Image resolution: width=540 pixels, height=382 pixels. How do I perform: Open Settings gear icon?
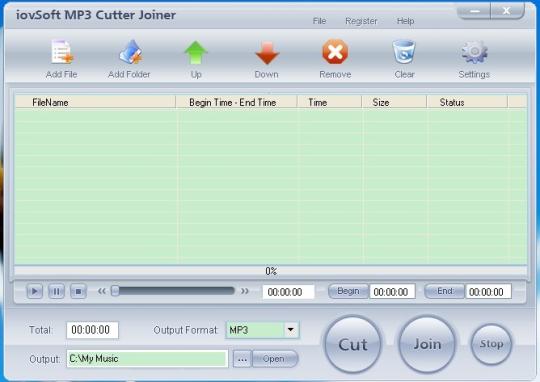(x=474, y=52)
